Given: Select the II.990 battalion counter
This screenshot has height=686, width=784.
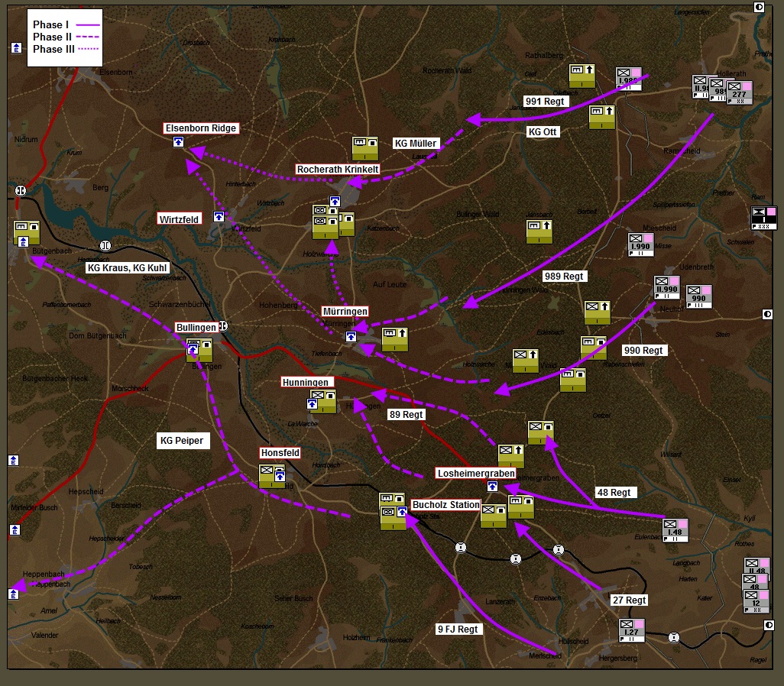Looking at the screenshot, I should click(x=667, y=287).
